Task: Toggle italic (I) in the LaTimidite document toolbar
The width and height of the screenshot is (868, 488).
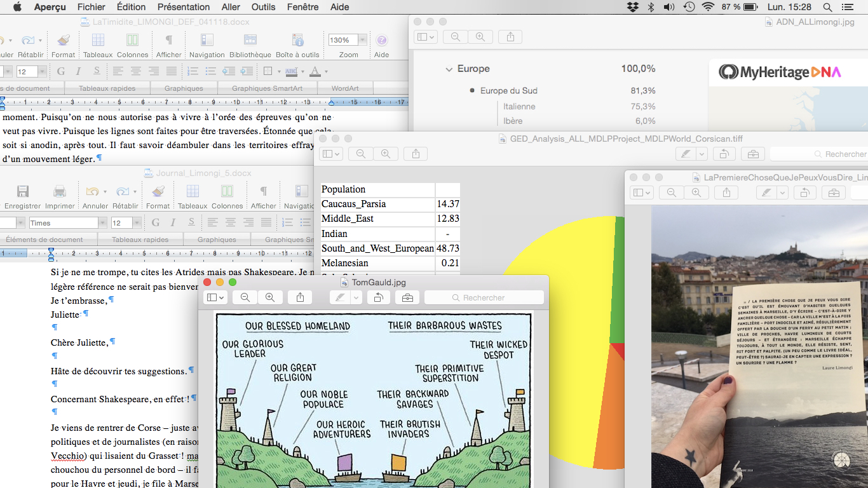Action: tap(79, 71)
